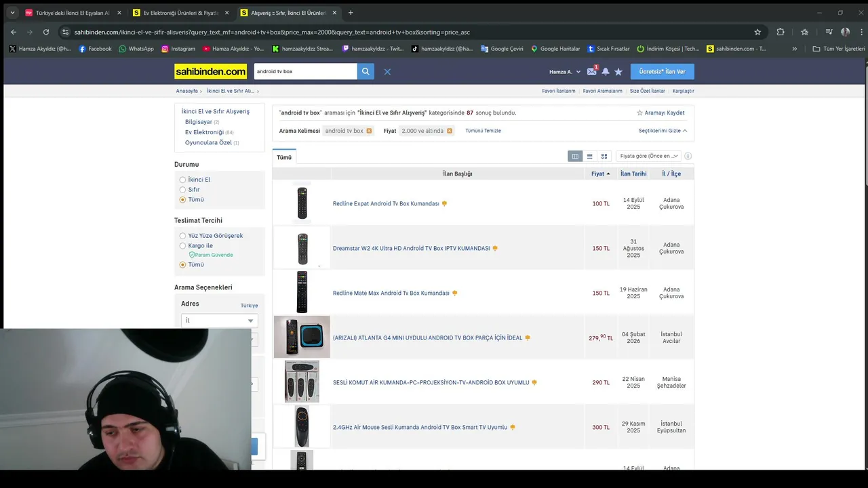Viewport: 868px width, 488px height.
Task: Select the 'İkinci El' condition radio
Action: point(182,180)
